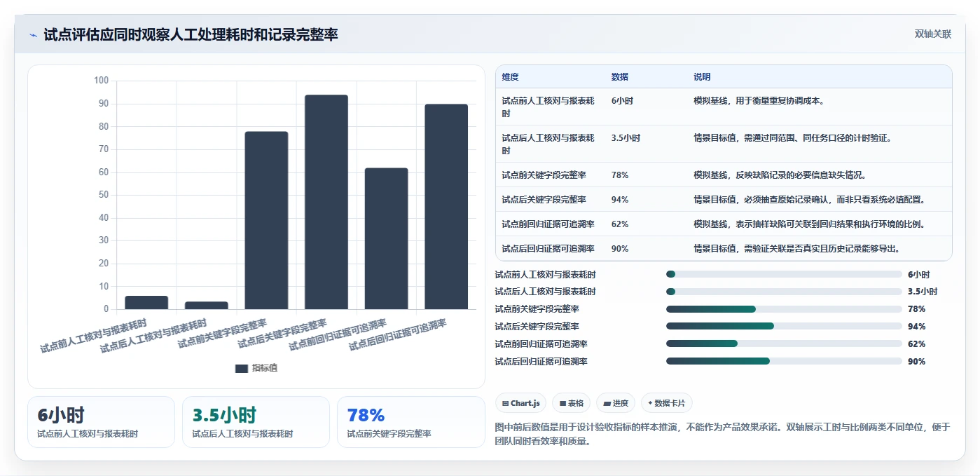Click the 6小时 value at the progress bar end

918,275
